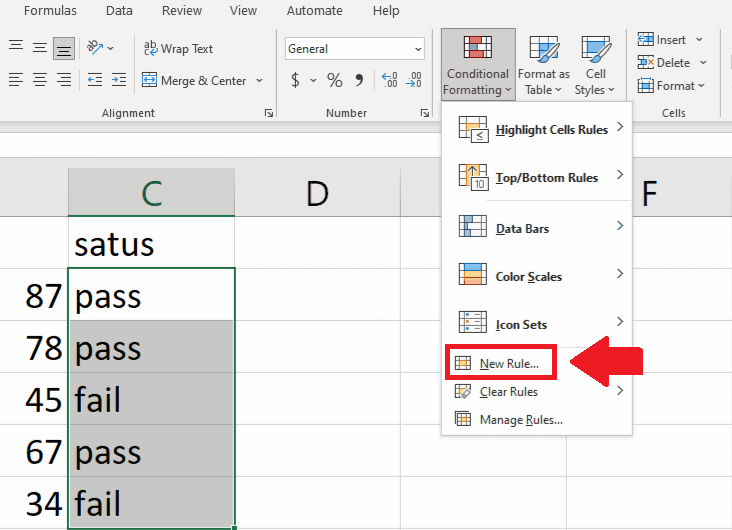Screen dimensions: 732x530
Task: Align text right
Action: 63,80
